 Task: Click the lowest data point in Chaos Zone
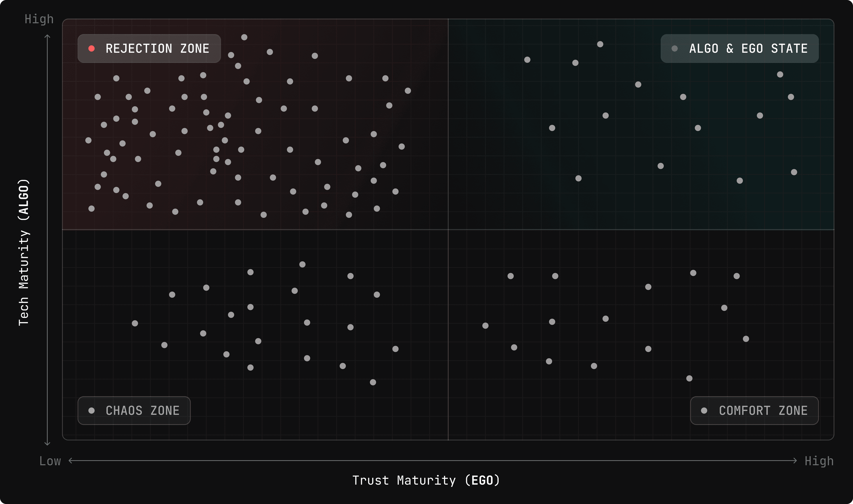point(373,382)
